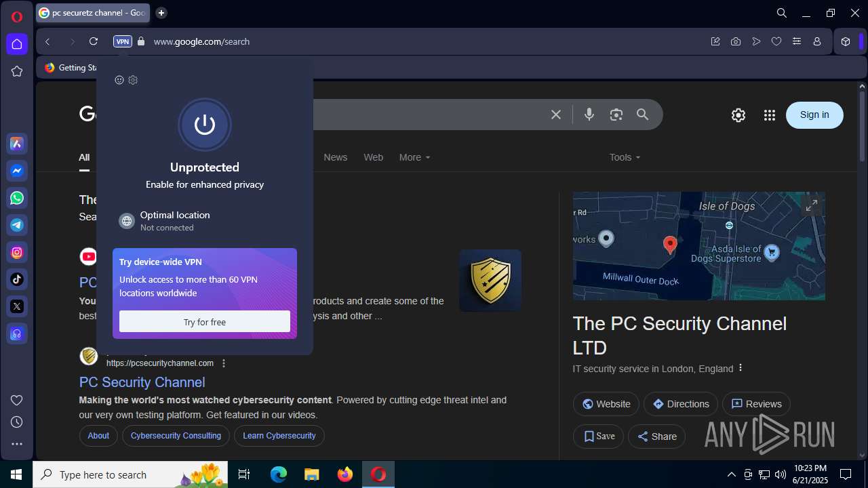
Task: Clear the Google search box
Action: click(556, 115)
